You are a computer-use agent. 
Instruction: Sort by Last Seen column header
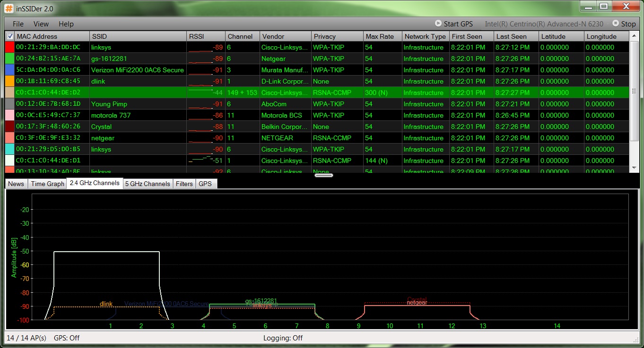(x=516, y=36)
